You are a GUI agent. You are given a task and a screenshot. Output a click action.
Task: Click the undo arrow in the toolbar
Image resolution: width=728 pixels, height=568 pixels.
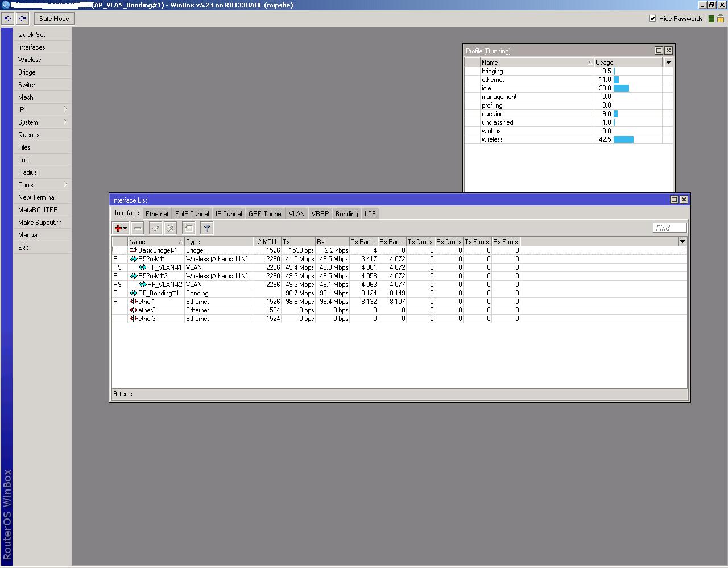click(7, 18)
